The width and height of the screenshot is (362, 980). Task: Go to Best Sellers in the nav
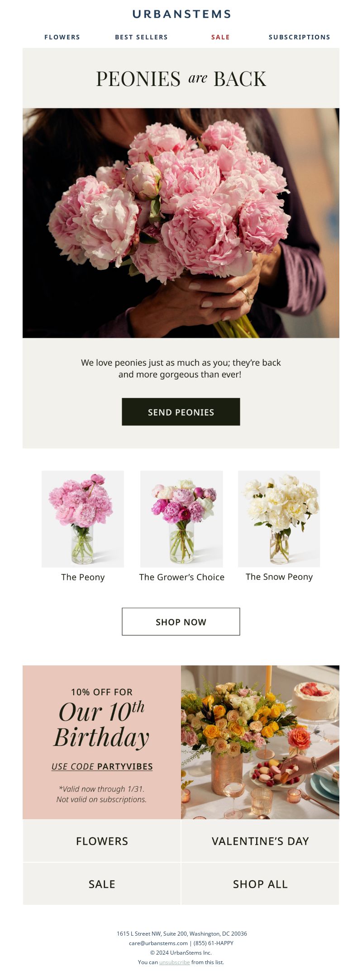[x=141, y=37]
